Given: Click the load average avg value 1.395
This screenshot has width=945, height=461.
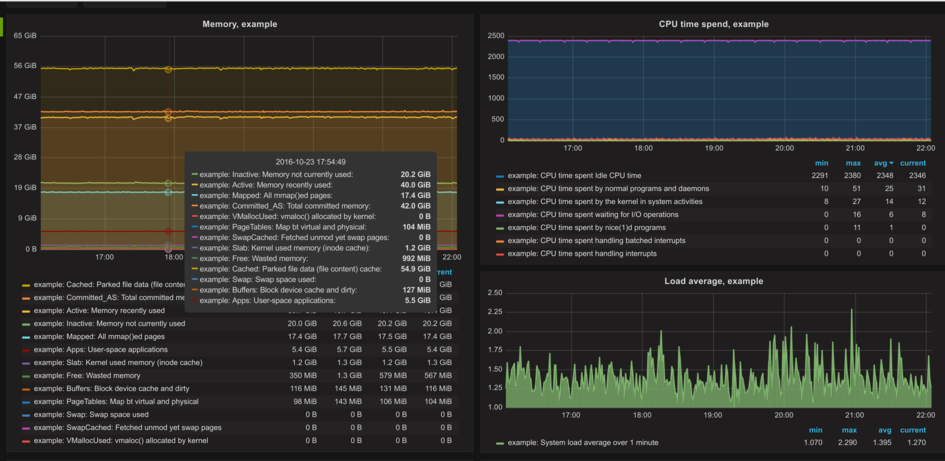Looking at the screenshot, I should point(882,444).
